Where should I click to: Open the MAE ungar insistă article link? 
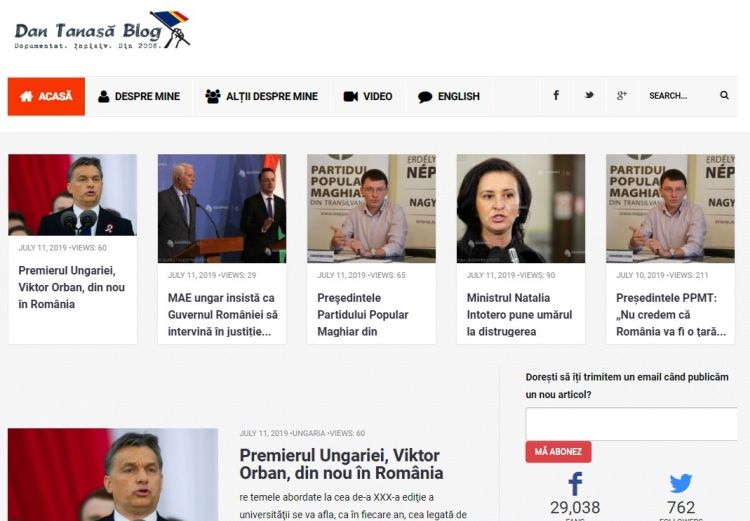(222, 314)
